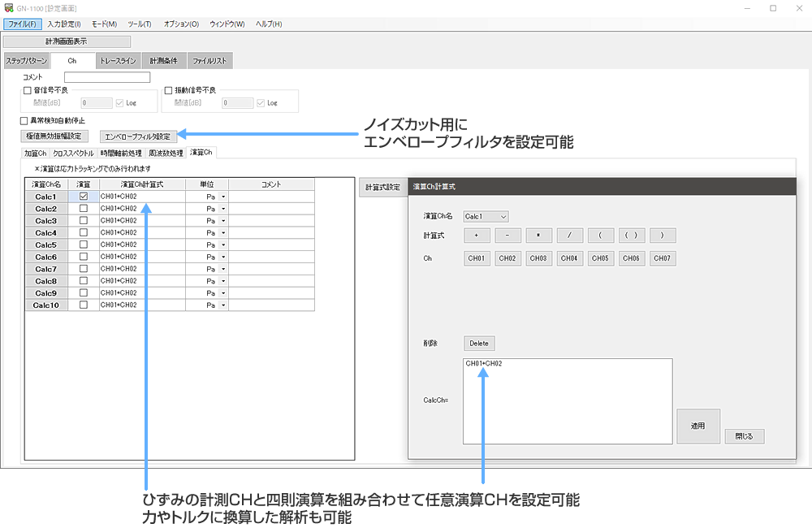
Task: Enable the 音信号不良 checkbox
Action: click(28, 90)
